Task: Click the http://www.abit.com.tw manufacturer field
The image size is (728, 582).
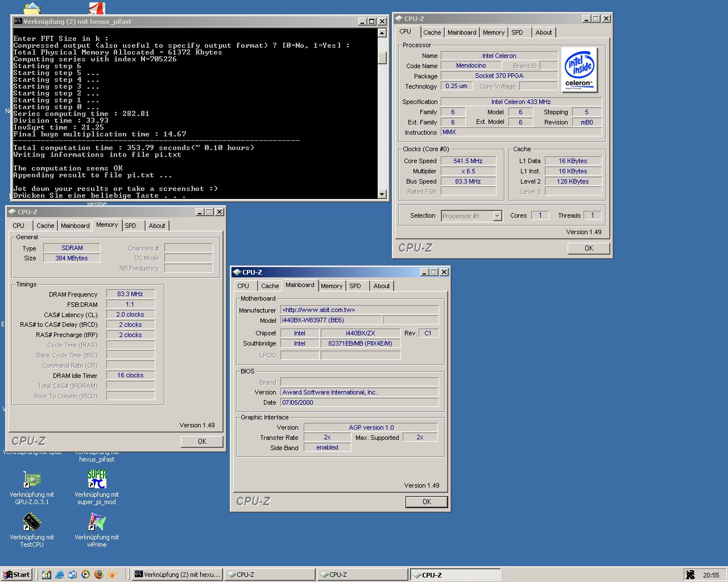Action: pos(359,310)
